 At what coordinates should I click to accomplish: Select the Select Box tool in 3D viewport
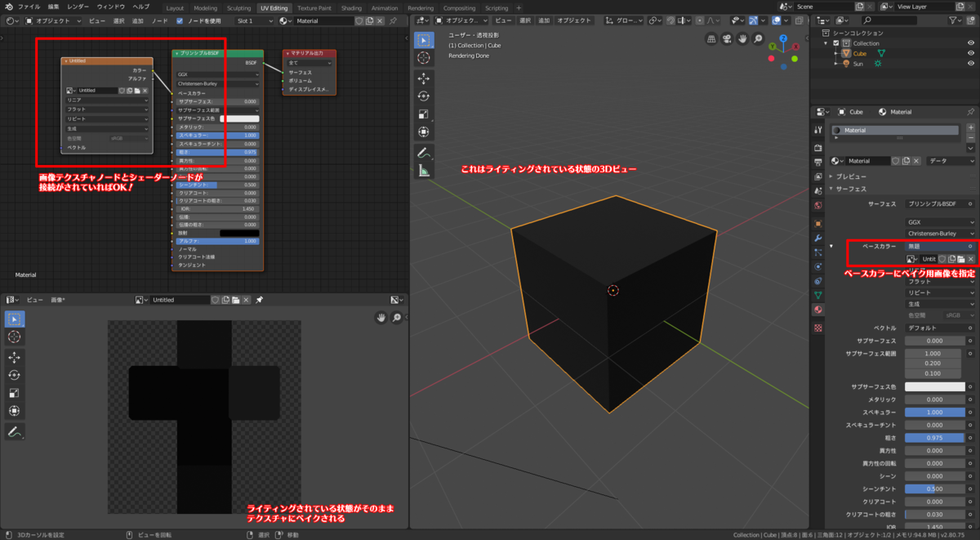(x=424, y=40)
